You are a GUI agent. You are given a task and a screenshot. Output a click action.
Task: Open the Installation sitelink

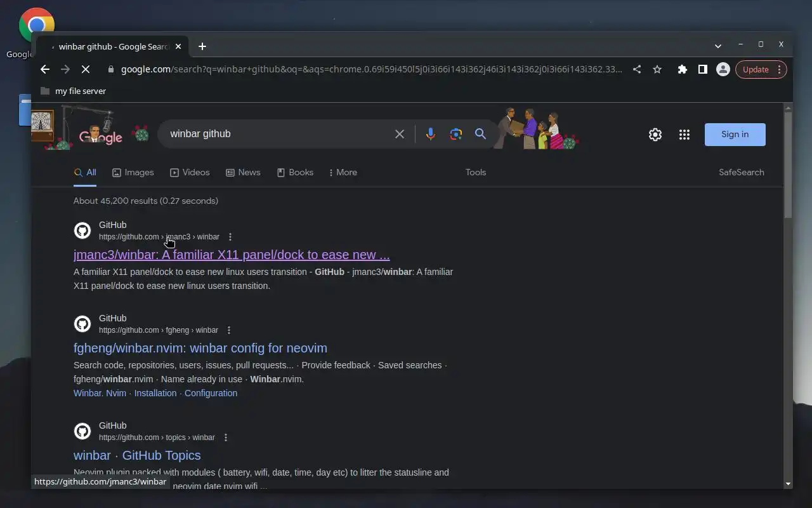point(155,393)
